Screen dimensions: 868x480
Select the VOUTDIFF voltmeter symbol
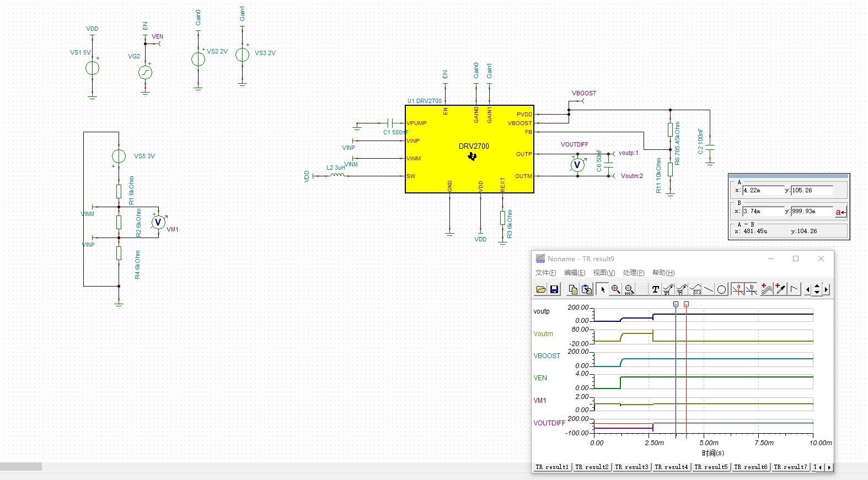577,165
